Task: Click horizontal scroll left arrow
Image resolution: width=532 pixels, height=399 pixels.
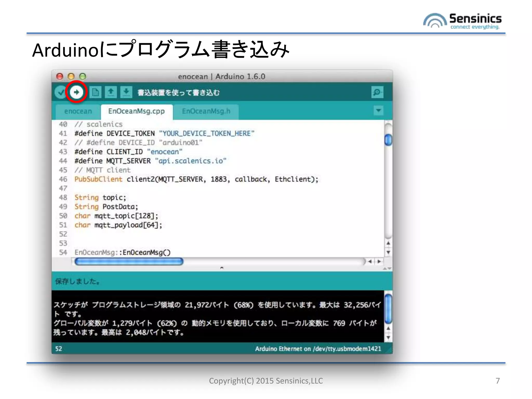Action: click(x=370, y=262)
